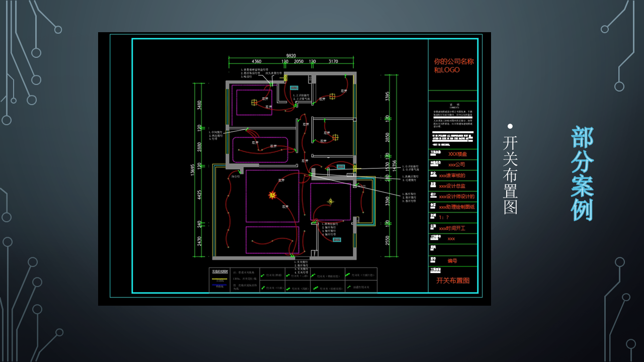Click the right dimension 2850
This screenshot has height=362, width=644.
click(x=387, y=137)
